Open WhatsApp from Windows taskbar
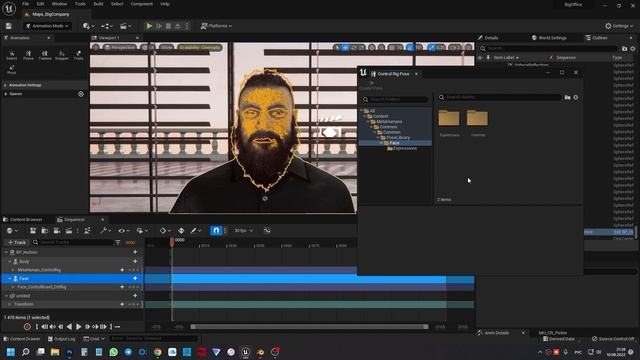This screenshot has width=640, height=360. click(x=113, y=352)
